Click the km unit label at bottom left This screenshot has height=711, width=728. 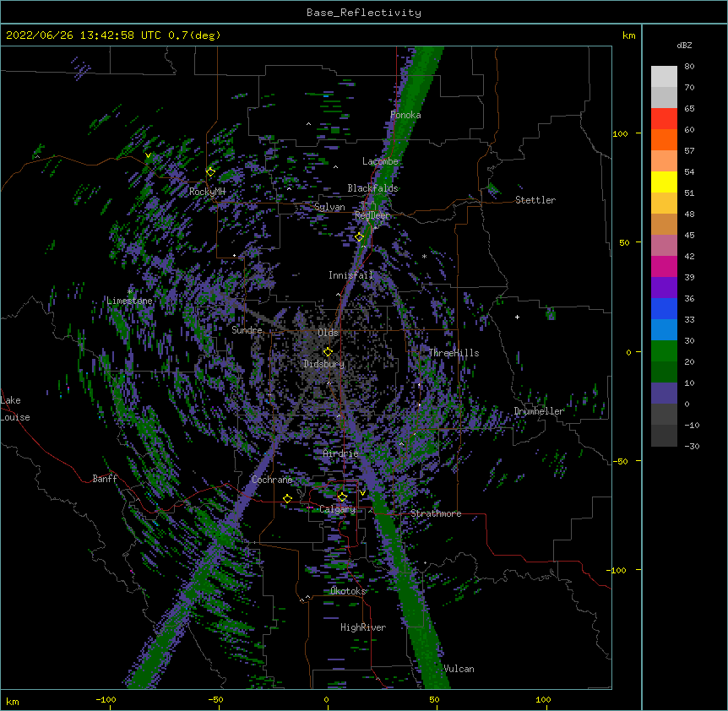13,701
